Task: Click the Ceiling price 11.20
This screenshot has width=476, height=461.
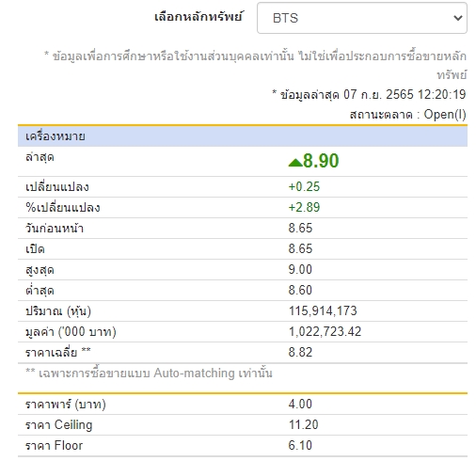Action: pyautogui.click(x=303, y=424)
